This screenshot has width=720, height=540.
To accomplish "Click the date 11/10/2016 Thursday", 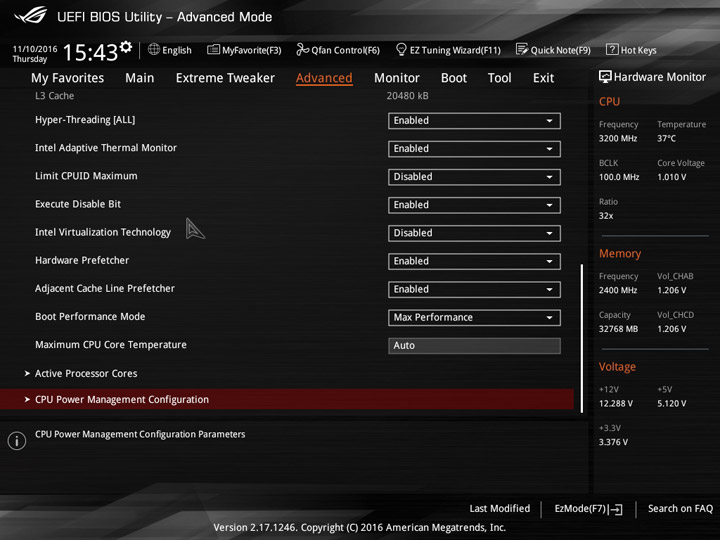I will [x=35, y=54].
